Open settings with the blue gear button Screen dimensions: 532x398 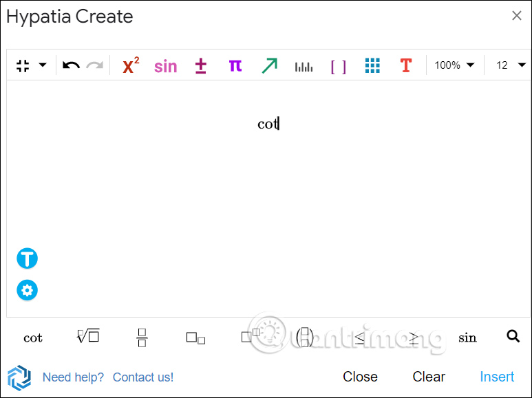pos(27,290)
